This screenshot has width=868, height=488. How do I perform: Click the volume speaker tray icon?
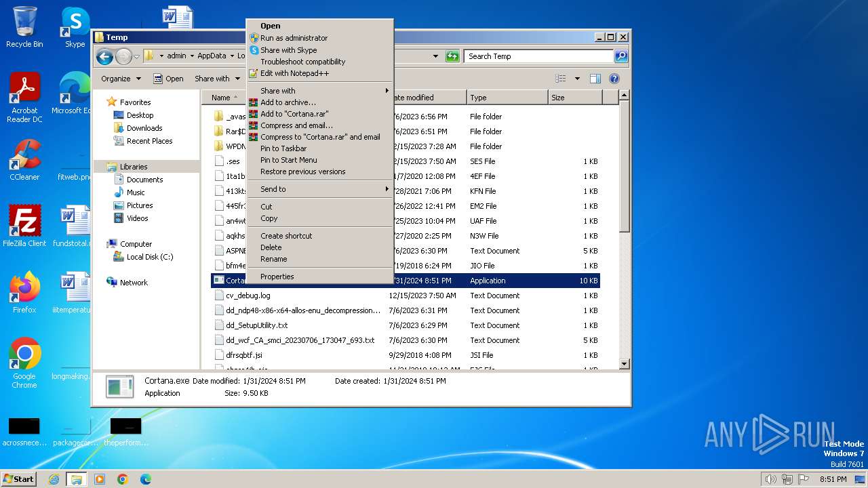[770, 479]
